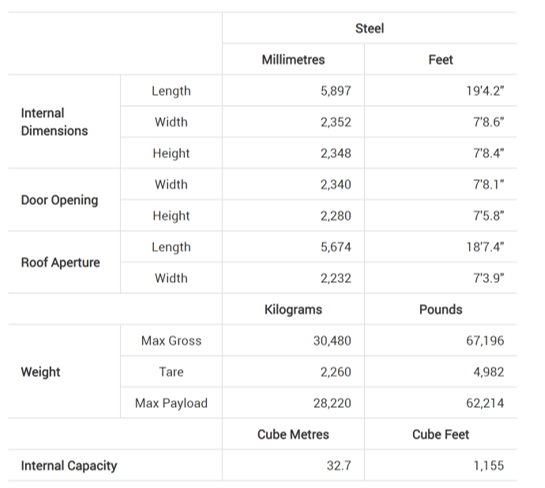
Task: Click the 2,352 internal width value
Action: (336, 122)
